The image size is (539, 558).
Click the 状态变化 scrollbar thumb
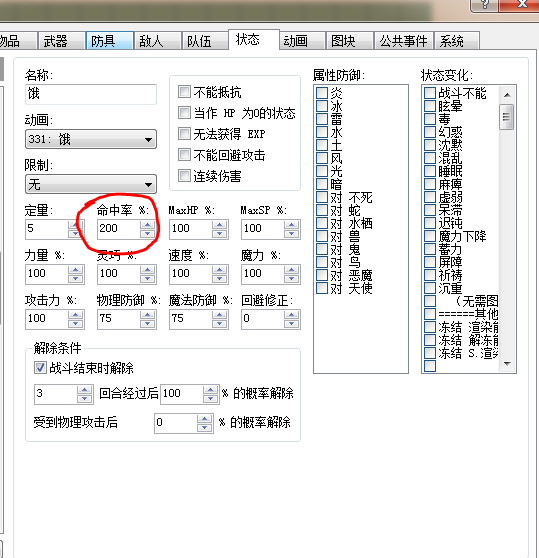[507, 117]
